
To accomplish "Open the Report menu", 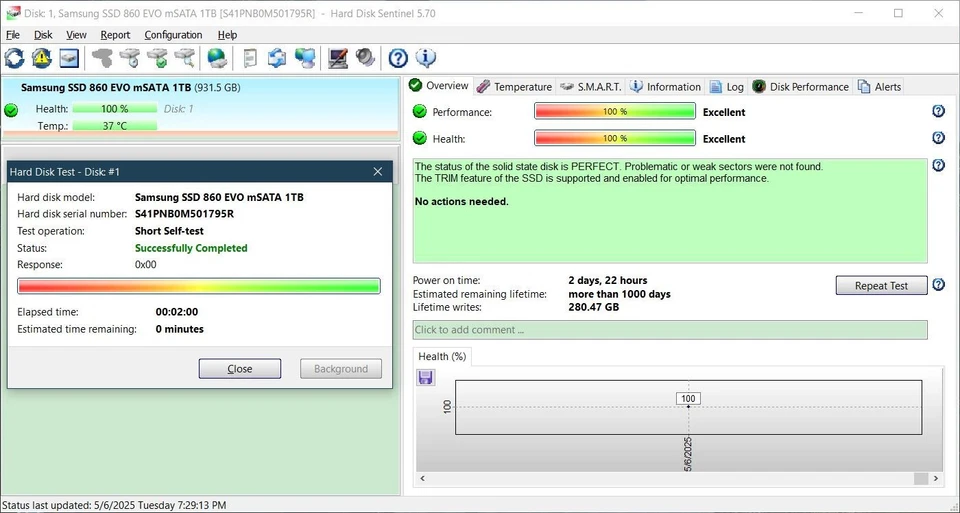I will point(115,35).
